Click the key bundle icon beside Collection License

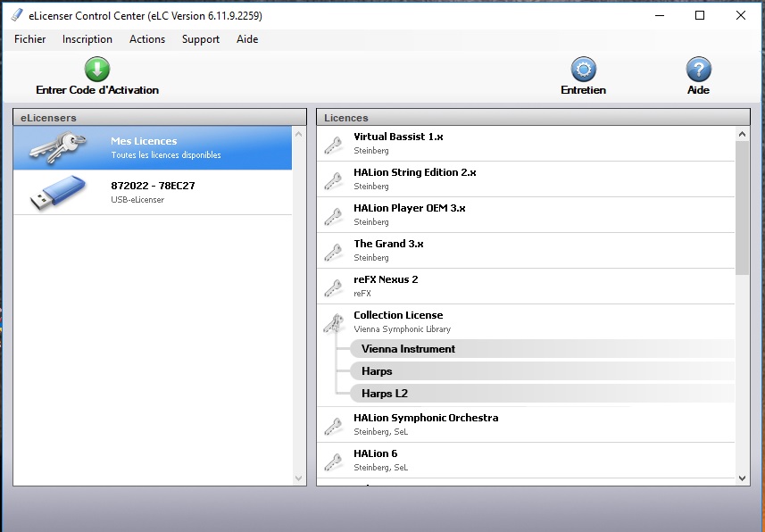click(334, 323)
